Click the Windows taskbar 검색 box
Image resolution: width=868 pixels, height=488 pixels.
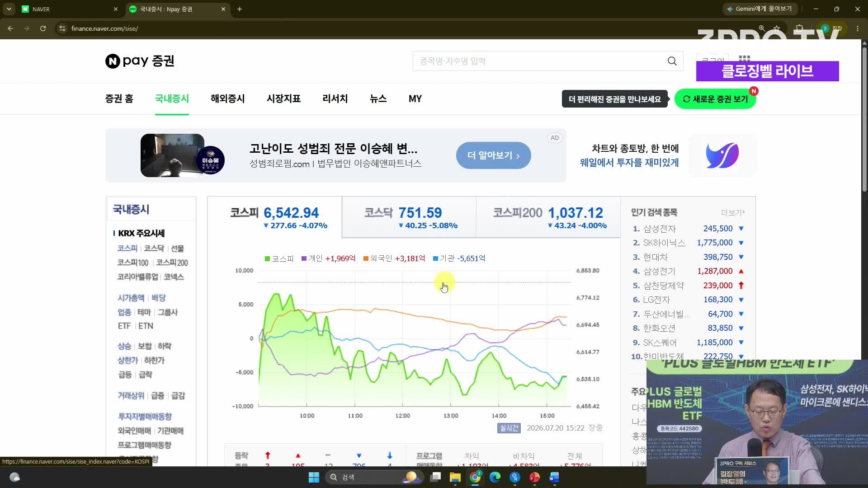point(374,477)
